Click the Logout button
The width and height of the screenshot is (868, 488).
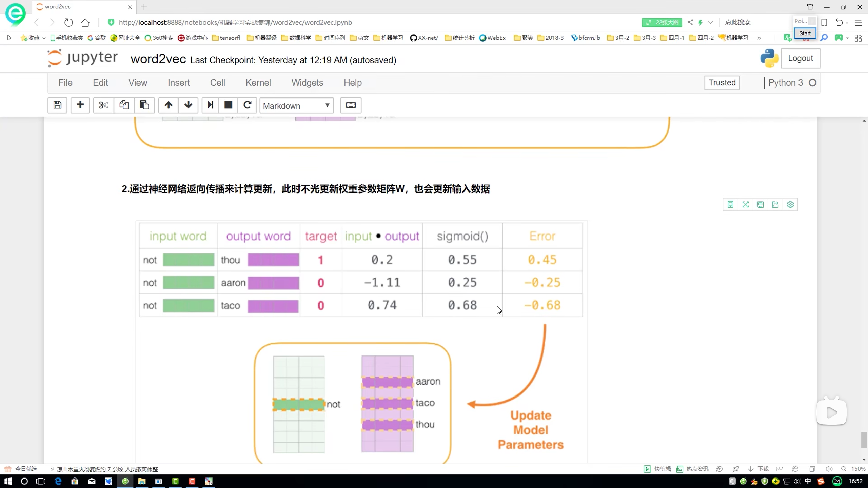point(800,58)
